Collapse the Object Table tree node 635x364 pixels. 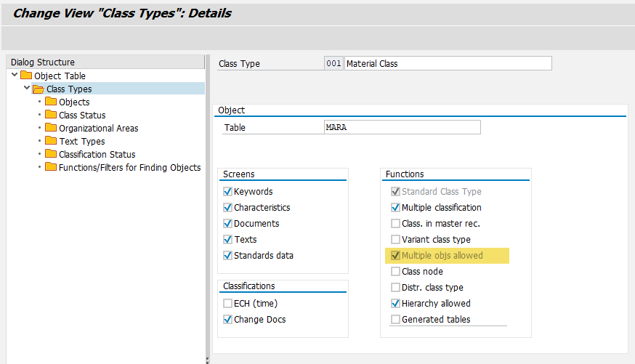(15, 75)
